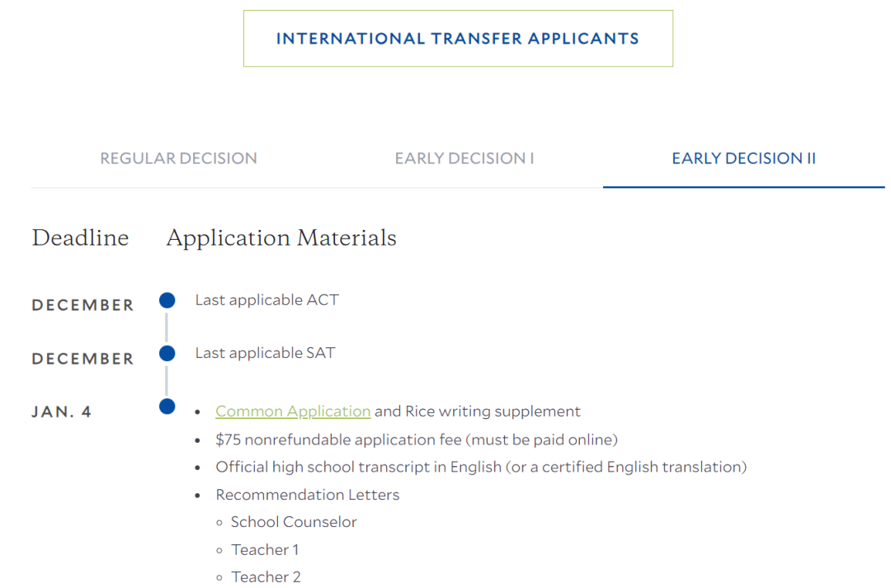Click the DECEMBER label beside the SAT entry

click(83, 359)
